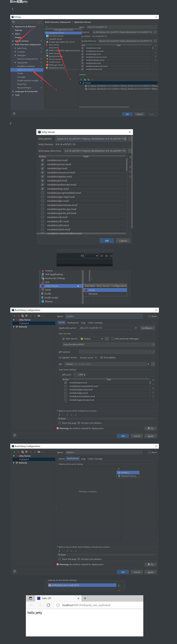
Task: Click green plus to add application server in Settings
Action: pyautogui.click(x=47, y=27)
